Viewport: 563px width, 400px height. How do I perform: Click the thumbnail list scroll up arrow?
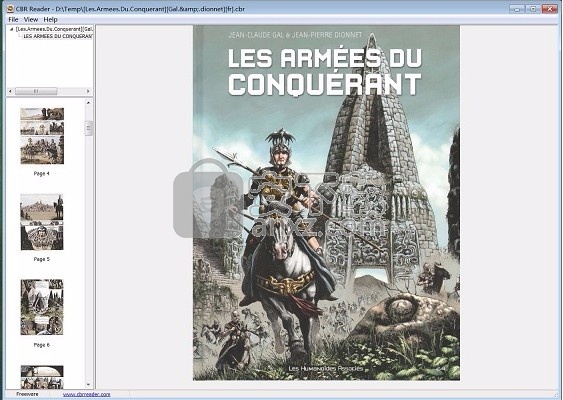click(88, 103)
